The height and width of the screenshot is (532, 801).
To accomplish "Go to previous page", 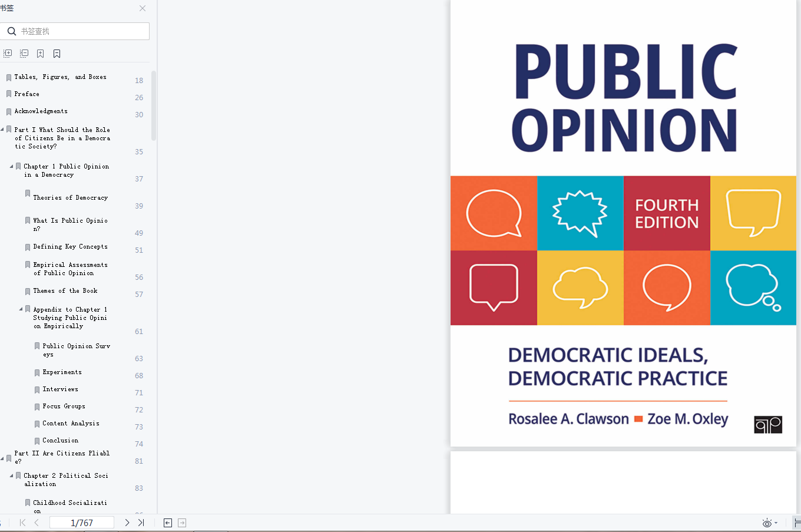I will coord(37,523).
